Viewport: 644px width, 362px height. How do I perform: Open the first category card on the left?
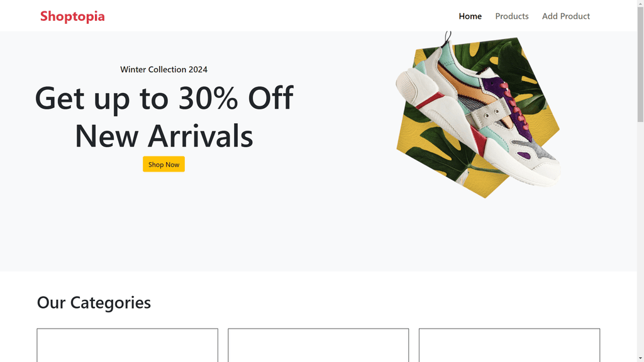pos(127,345)
